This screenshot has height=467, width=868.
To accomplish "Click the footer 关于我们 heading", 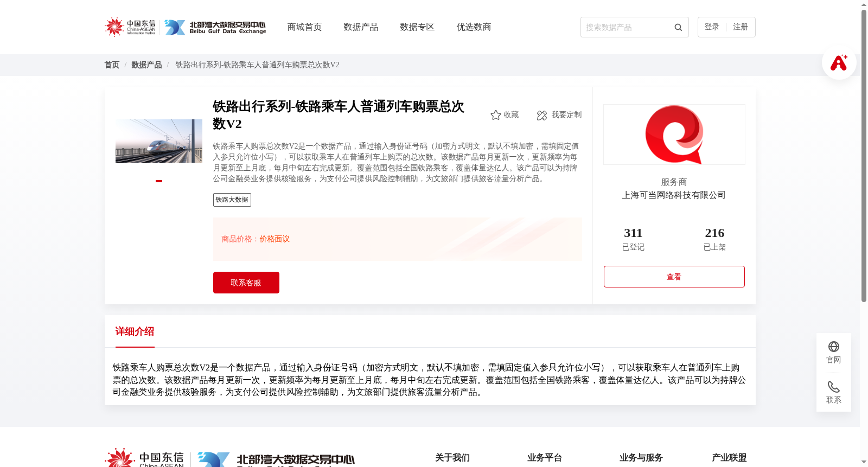I will tap(452, 458).
